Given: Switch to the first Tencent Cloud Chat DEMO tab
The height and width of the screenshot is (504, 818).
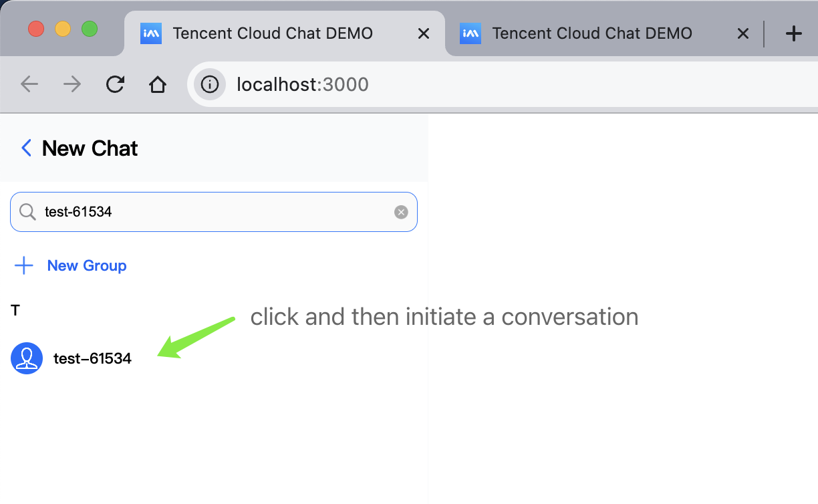Looking at the screenshot, I should [272, 33].
